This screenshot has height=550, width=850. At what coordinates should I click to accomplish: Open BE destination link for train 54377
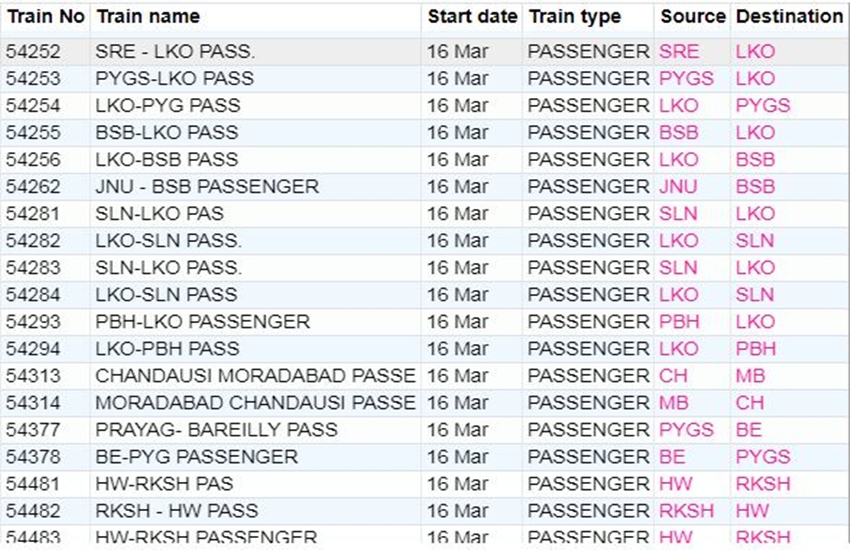pyautogui.click(x=748, y=429)
